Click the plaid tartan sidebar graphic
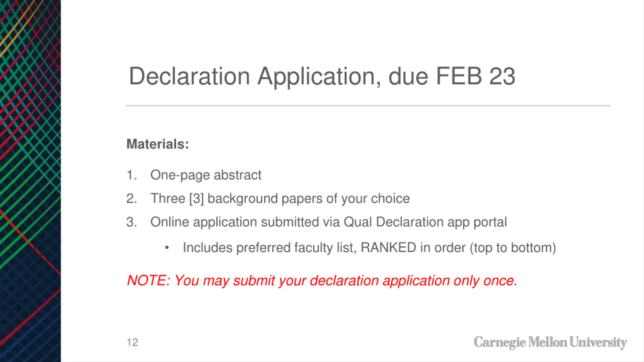The height and width of the screenshot is (362, 644). pos(30,181)
